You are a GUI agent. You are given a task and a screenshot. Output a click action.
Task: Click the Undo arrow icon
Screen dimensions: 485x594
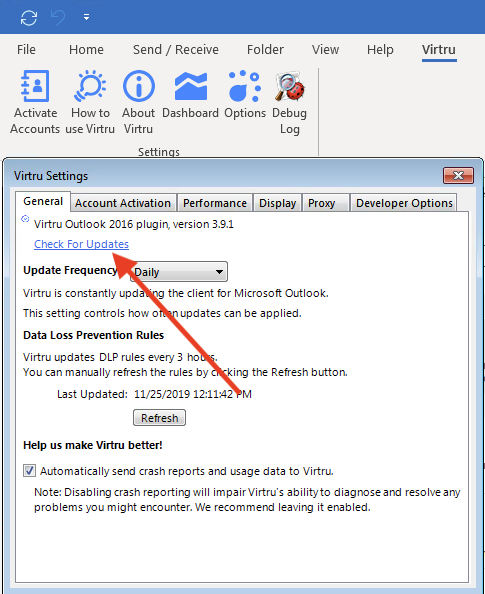pyautogui.click(x=58, y=17)
